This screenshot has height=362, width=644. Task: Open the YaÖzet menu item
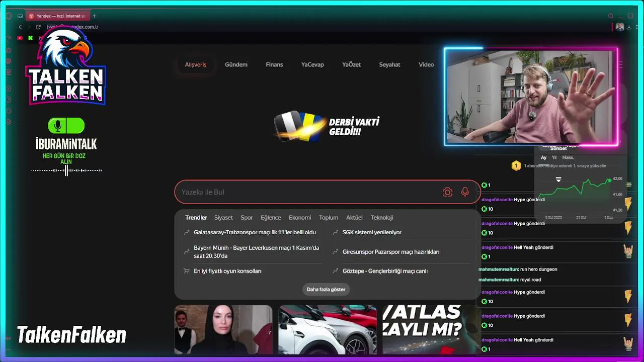click(351, 64)
